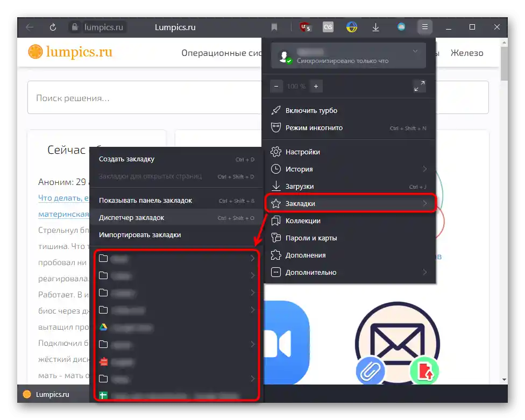The height and width of the screenshot is (420, 525).
Task: Expand the third bookmark folder chevron
Action: 253,293
